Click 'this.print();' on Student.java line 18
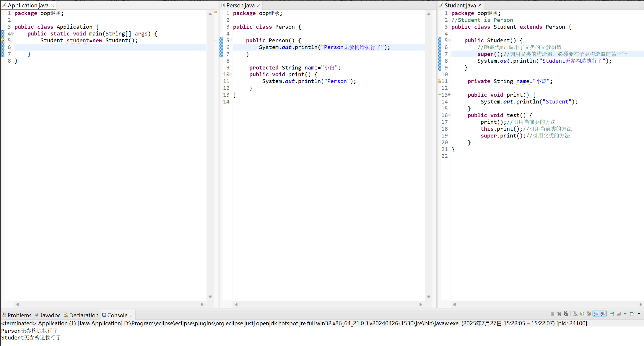 click(502, 129)
